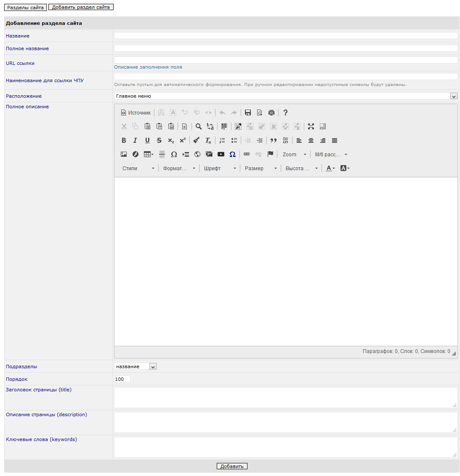Click the Remove Format icon

pyautogui.click(x=208, y=140)
